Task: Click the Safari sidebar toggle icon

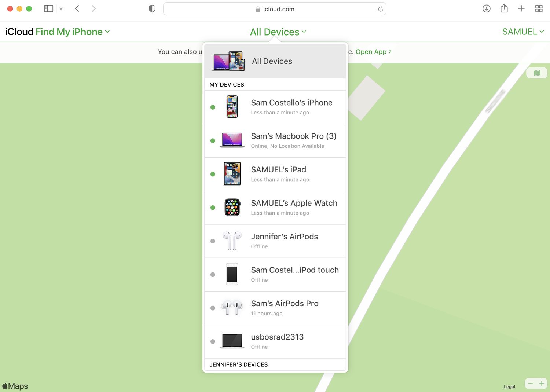Action: click(48, 8)
